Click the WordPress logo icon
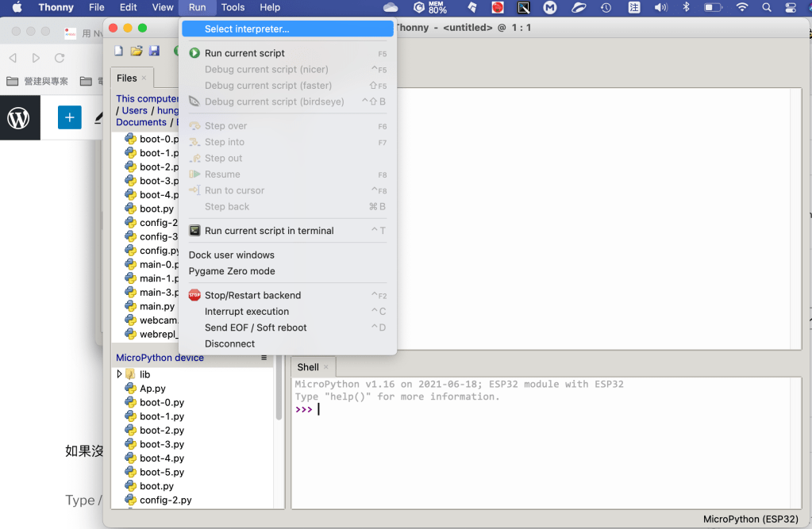This screenshot has height=529, width=812. (18, 118)
